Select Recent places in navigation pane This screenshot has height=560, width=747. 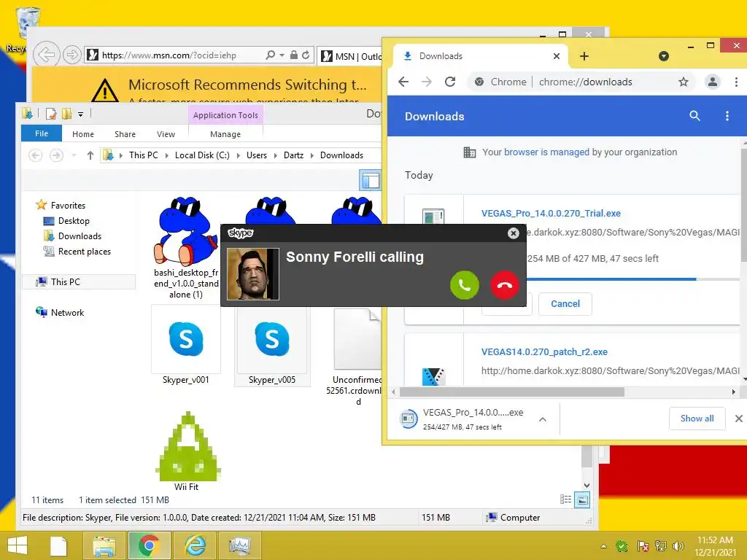77,252
